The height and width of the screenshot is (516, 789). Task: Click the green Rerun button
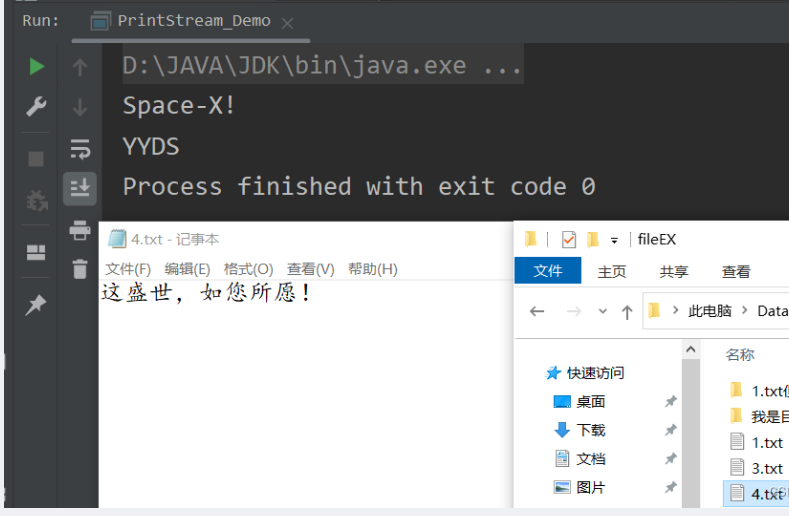tap(36, 67)
